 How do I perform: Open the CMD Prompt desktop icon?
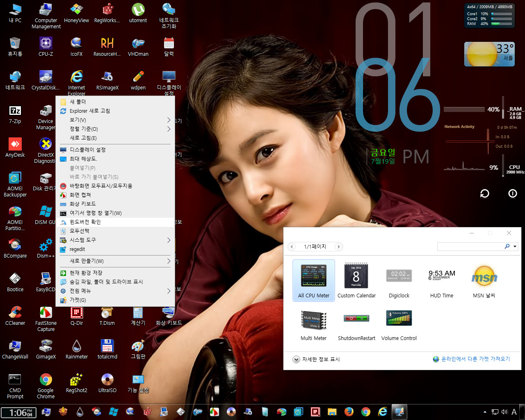[x=15, y=386]
